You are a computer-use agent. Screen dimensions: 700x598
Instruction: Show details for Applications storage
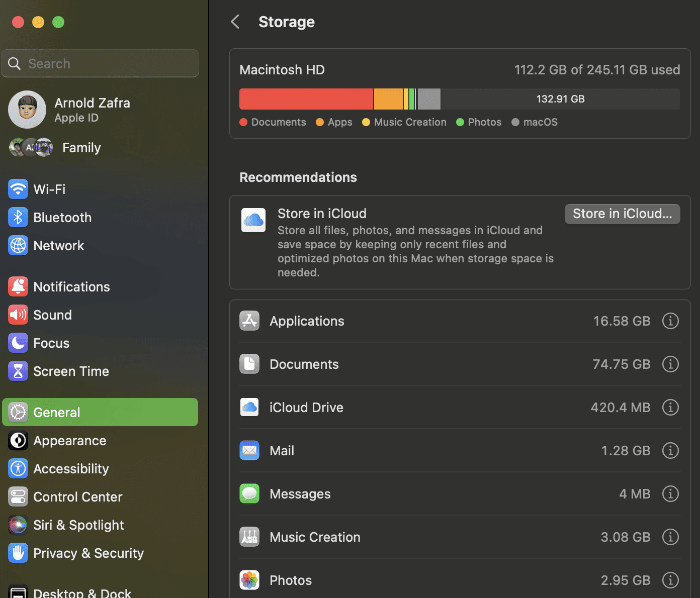(x=670, y=321)
